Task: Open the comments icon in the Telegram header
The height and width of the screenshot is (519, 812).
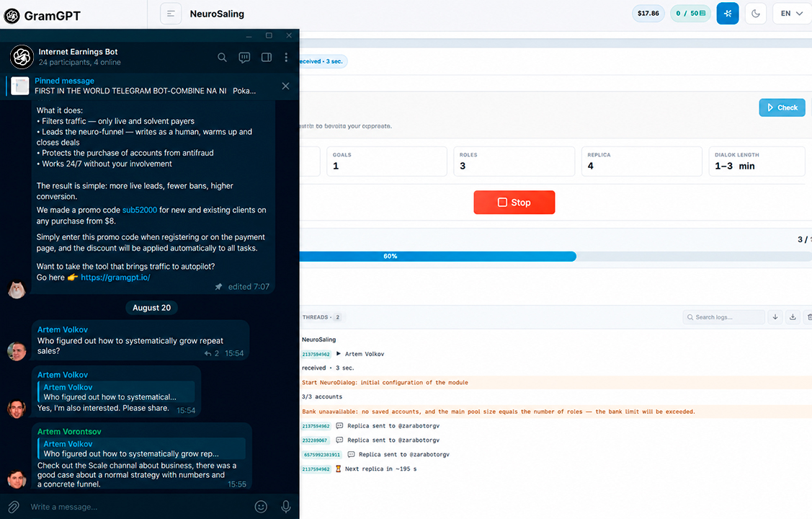Action: tap(244, 58)
